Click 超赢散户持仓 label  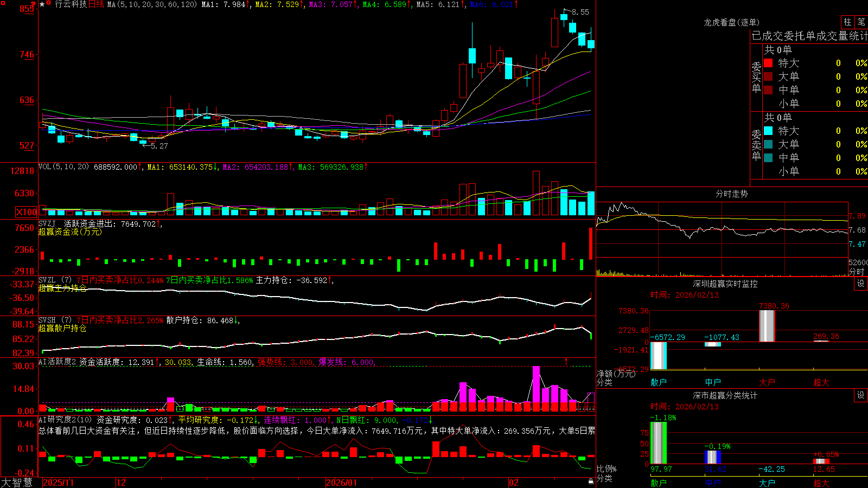tap(62, 328)
